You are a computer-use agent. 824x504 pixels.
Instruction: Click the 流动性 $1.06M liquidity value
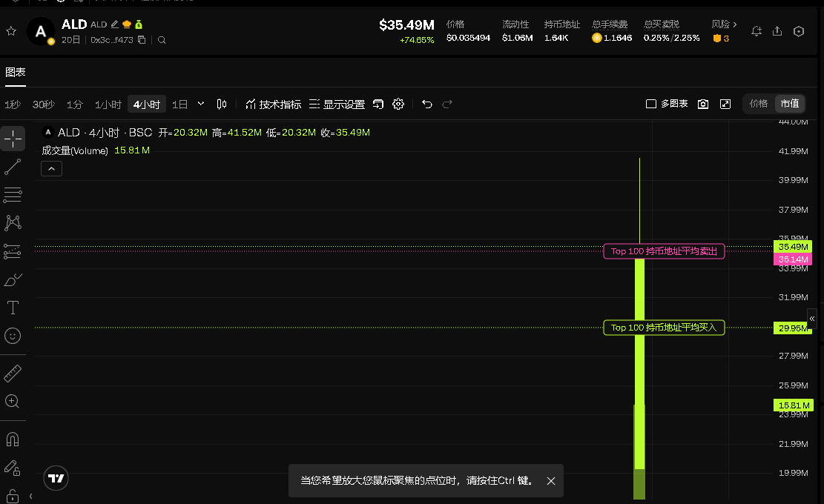click(x=517, y=38)
